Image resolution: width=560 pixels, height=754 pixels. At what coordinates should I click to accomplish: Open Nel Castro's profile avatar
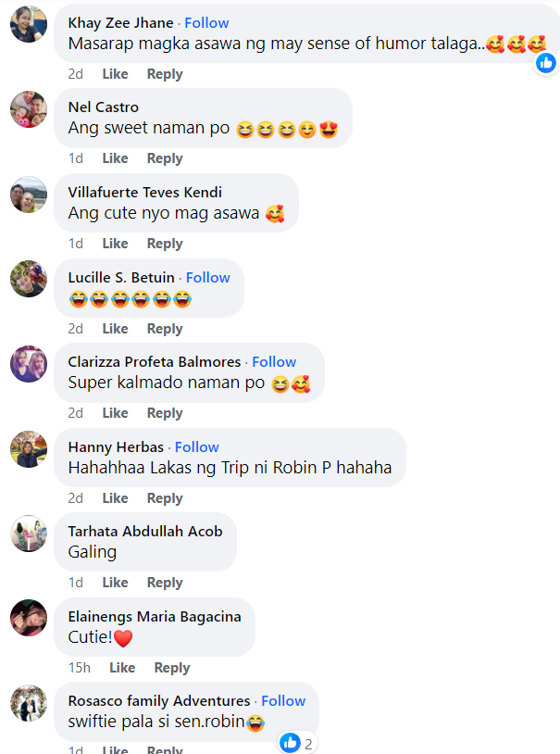[x=29, y=109]
